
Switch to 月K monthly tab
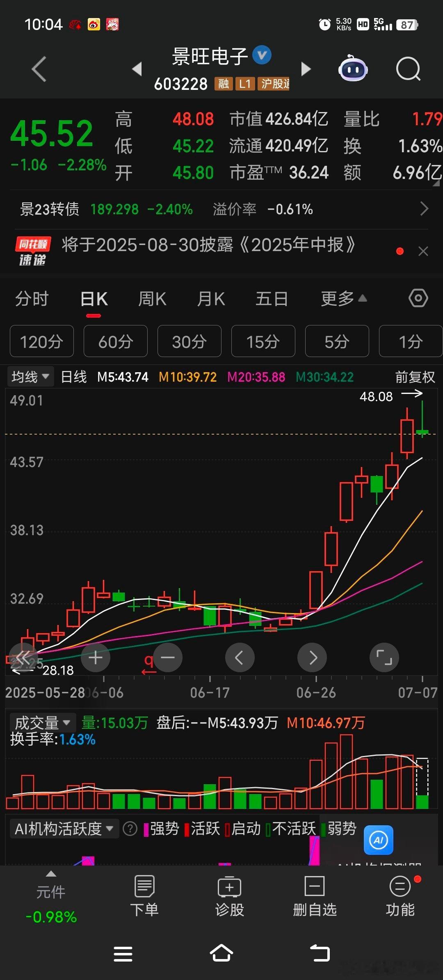(211, 298)
